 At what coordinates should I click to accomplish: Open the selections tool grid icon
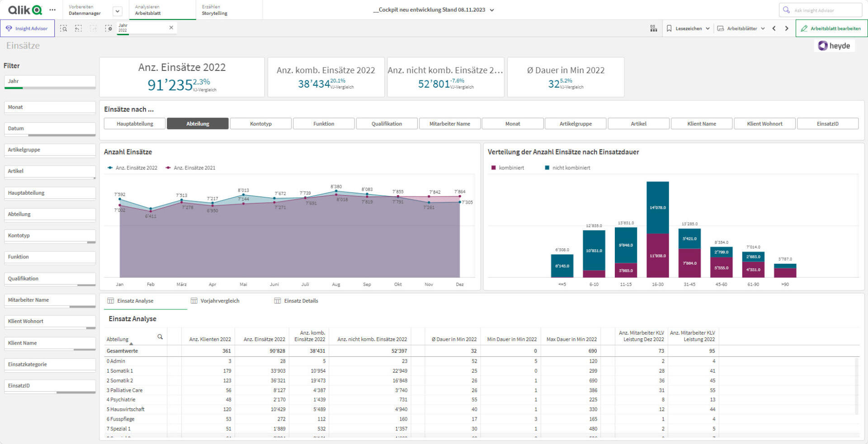(653, 28)
